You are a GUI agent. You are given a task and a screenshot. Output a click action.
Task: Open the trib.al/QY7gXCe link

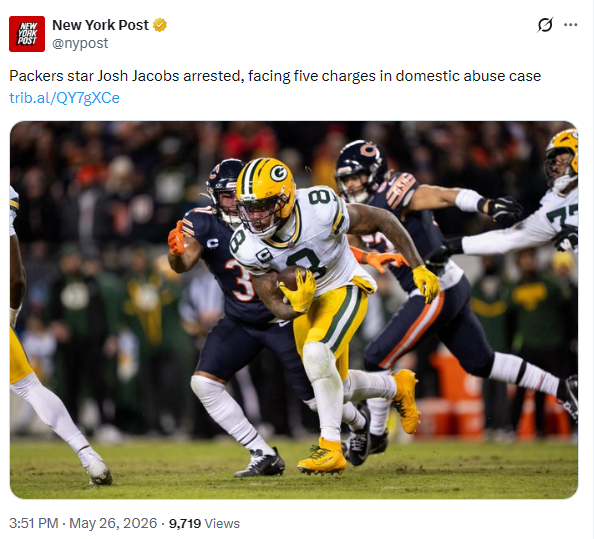(x=64, y=98)
